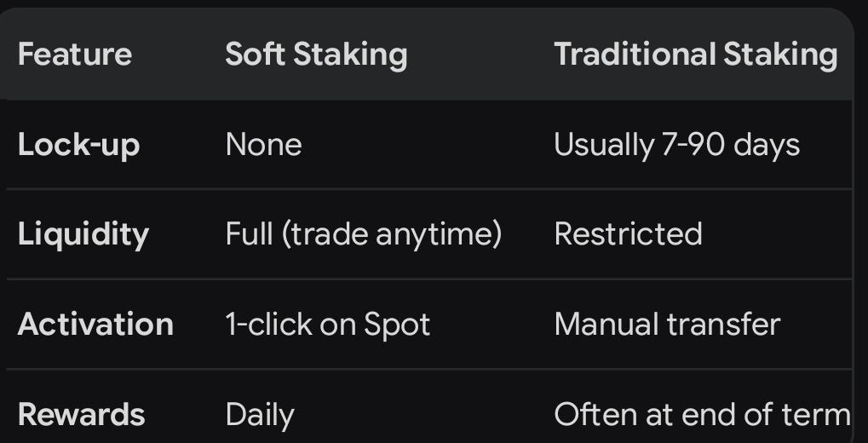
Task: Select the Manual transfer cell
Action: coord(667,325)
